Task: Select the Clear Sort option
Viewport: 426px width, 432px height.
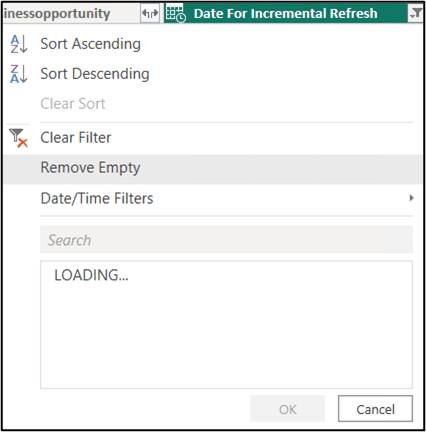Action: click(x=73, y=104)
